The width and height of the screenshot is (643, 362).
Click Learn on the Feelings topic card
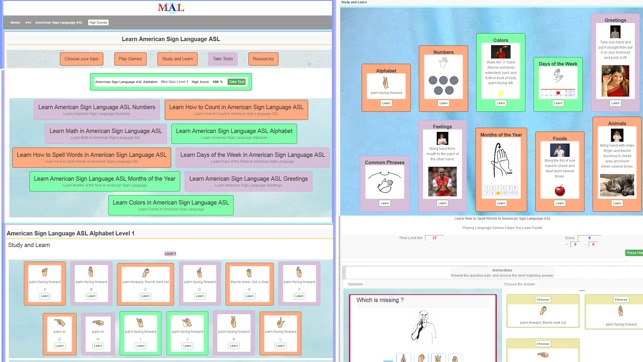pos(442,203)
